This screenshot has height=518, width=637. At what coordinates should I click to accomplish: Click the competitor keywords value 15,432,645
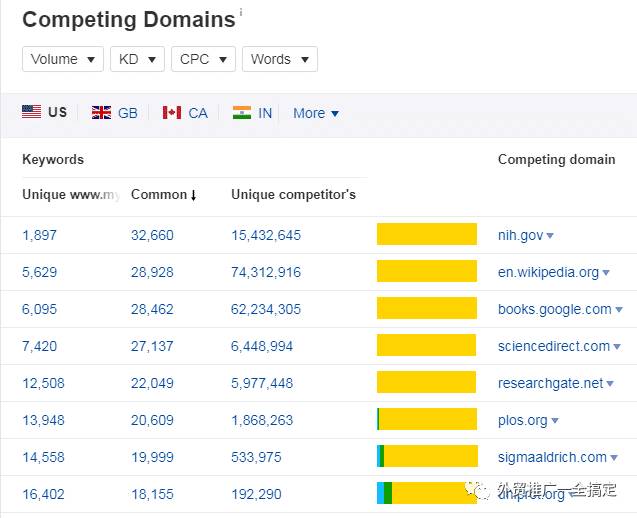click(266, 235)
